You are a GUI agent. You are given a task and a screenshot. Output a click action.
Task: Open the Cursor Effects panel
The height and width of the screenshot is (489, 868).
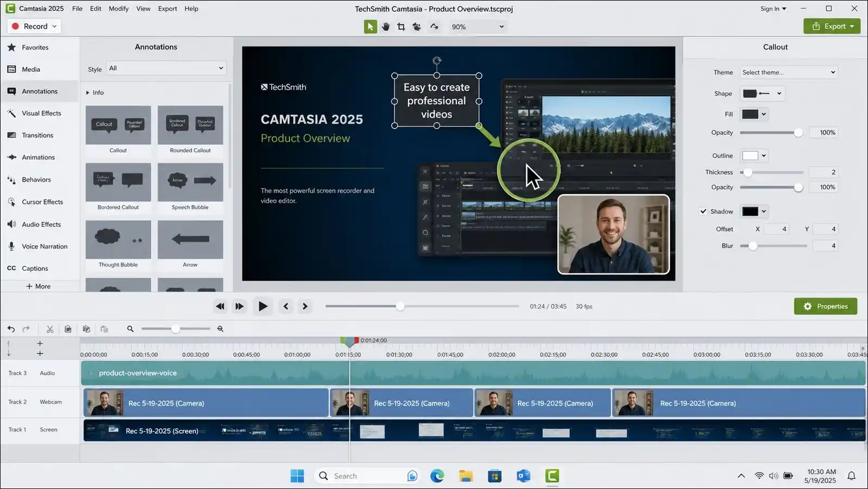pyautogui.click(x=40, y=202)
